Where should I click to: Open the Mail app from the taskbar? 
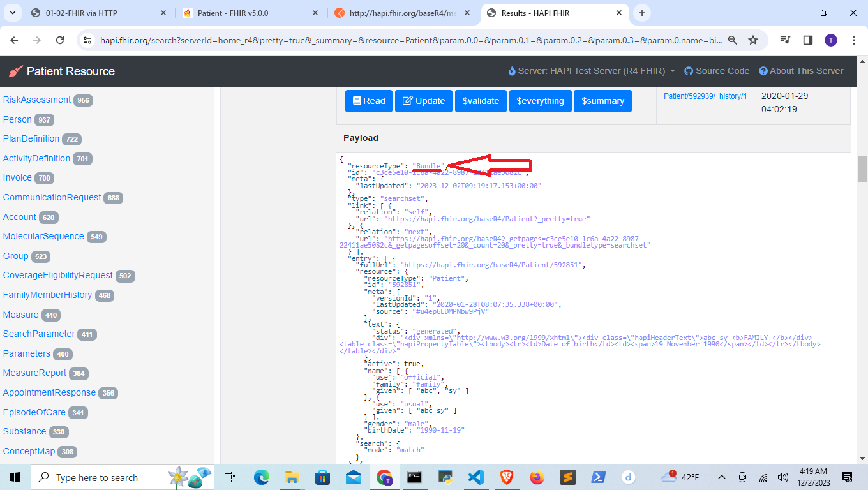pyautogui.click(x=354, y=477)
